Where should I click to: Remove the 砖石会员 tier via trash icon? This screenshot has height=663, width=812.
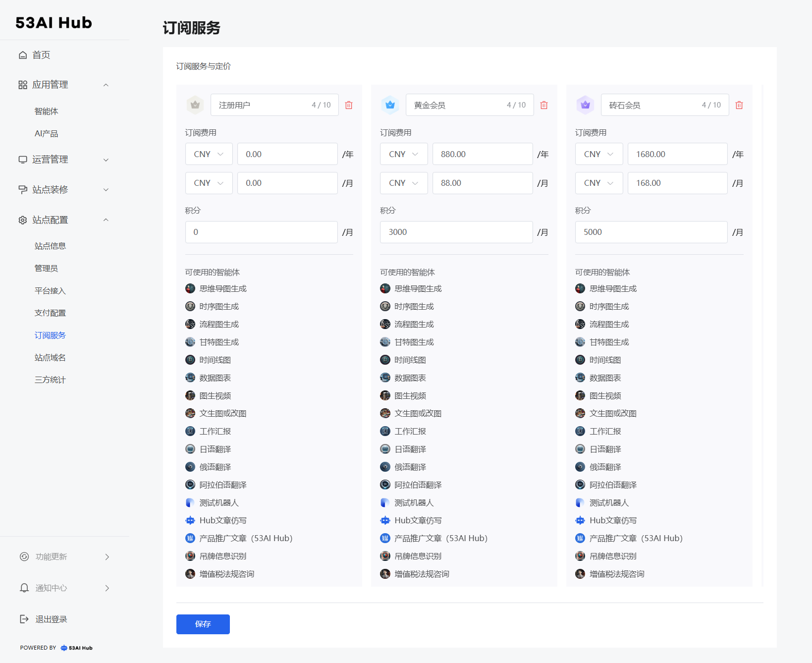pos(739,105)
